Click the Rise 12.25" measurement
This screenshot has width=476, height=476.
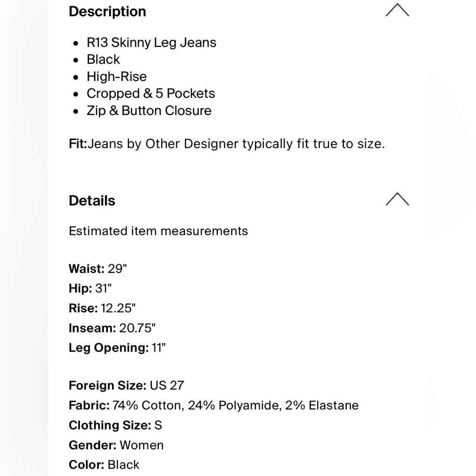pos(102,308)
